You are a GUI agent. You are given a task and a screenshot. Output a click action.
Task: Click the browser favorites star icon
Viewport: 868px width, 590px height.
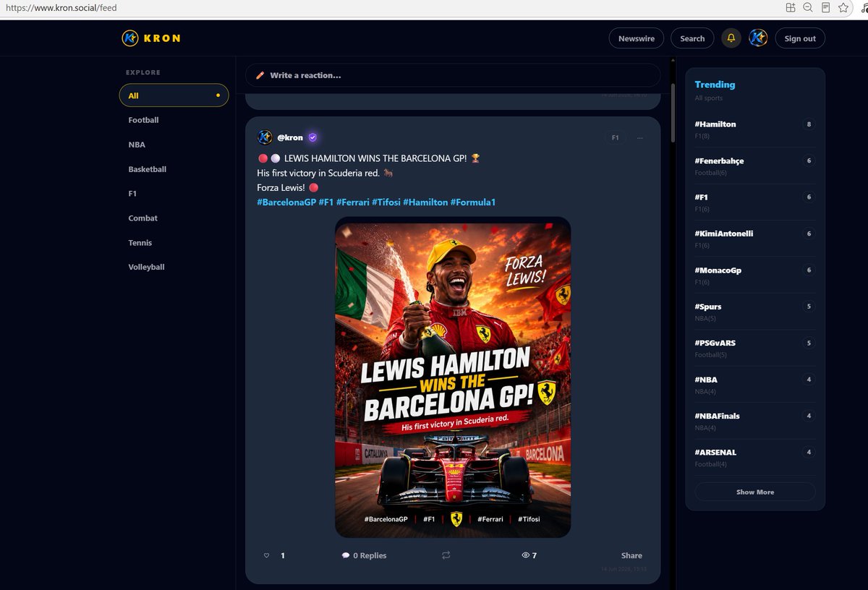point(843,7)
